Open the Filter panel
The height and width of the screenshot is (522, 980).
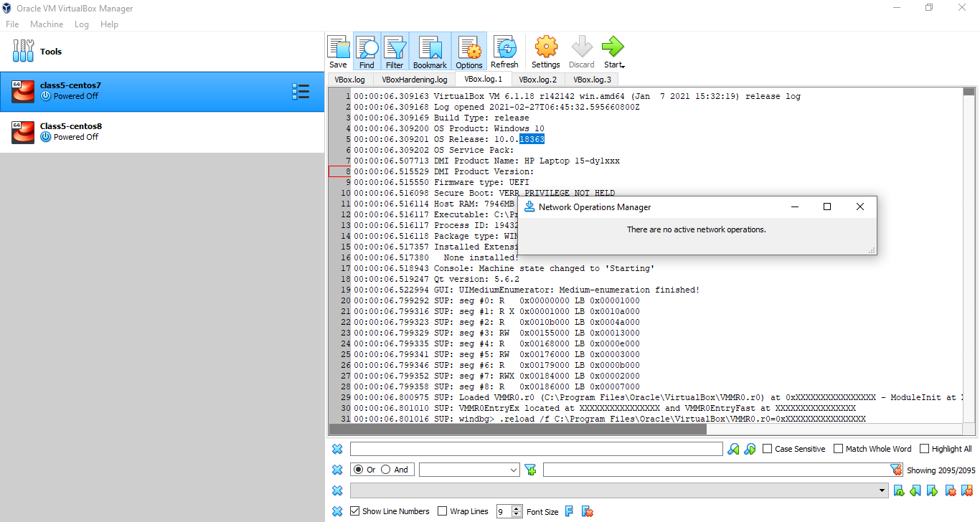[395, 50]
